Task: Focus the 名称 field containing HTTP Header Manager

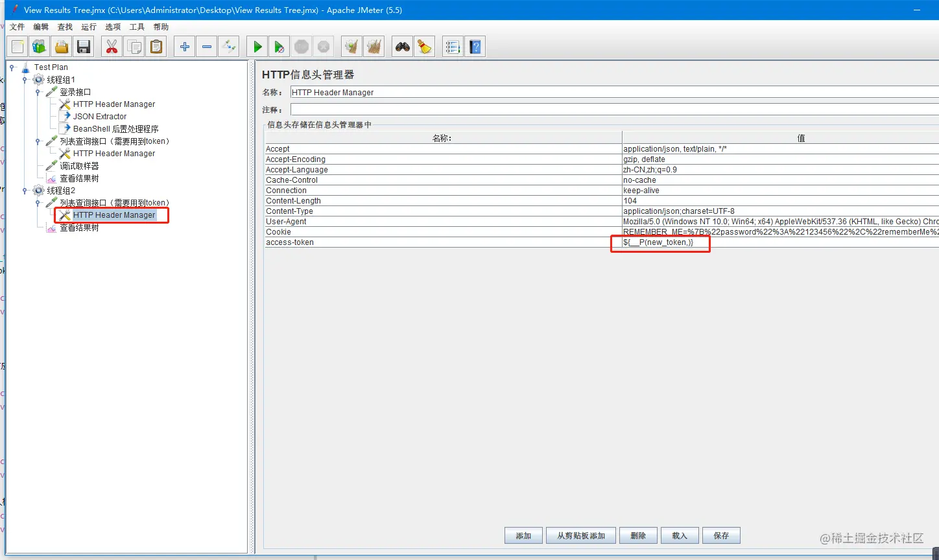Action: [x=614, y=93]
